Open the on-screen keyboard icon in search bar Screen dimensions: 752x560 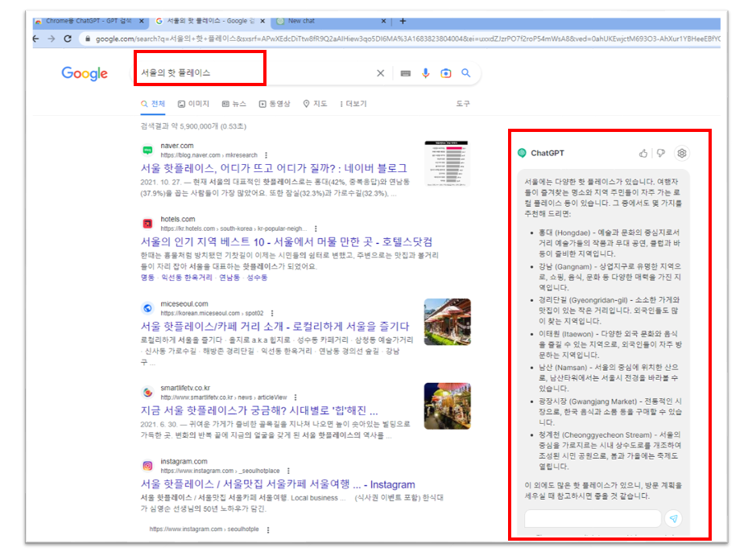tap(405, 73)
